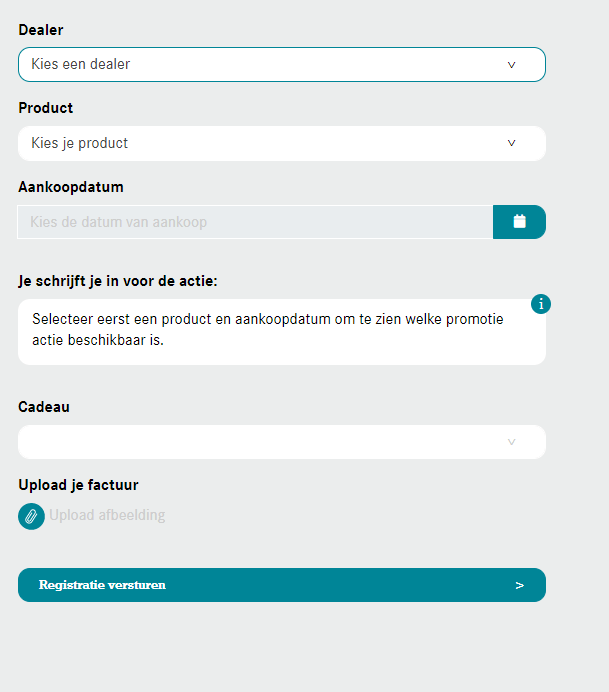Click the arrow on Registratie versturen button
This screenshot has height=692, width=609.
point(519,585)
